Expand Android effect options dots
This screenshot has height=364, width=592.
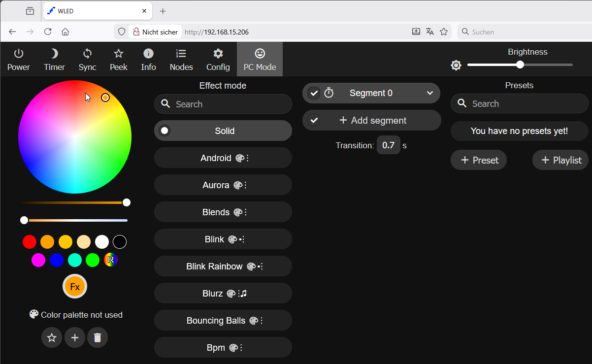tap(247, 158)
